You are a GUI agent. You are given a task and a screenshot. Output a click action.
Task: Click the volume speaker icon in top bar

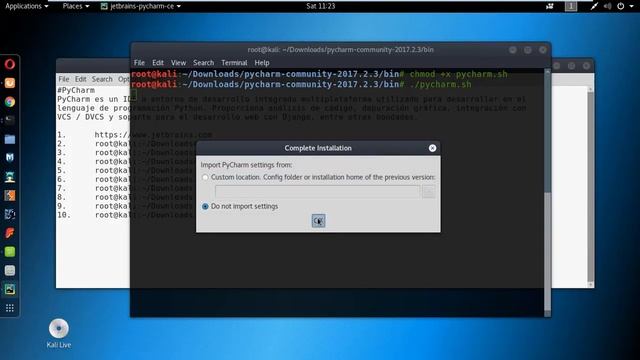click(607, 6)
